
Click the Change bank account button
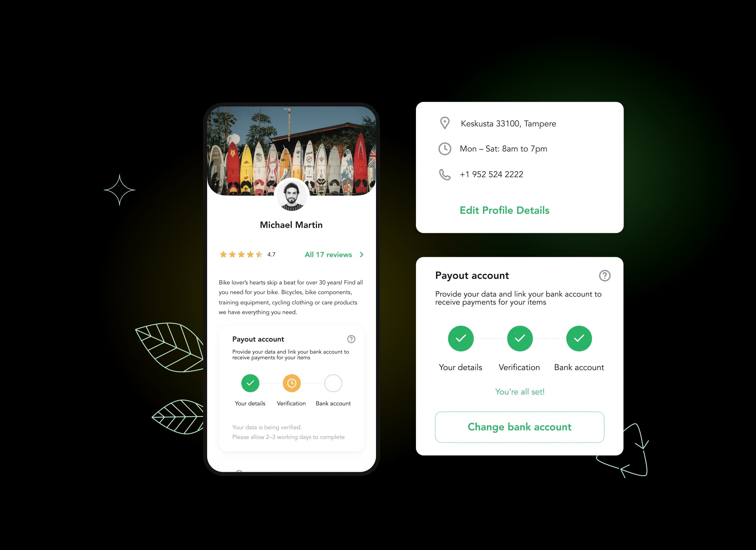pos(518,427)
